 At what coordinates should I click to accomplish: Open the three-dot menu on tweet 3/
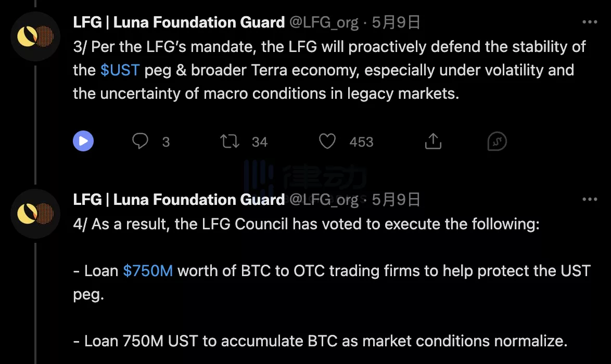[590, 22]
